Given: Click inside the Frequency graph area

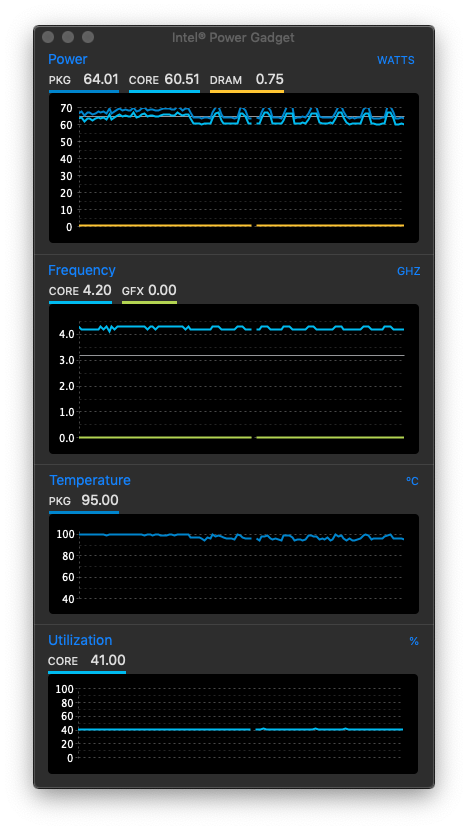Looking at the screenshot, I should 233,378.
